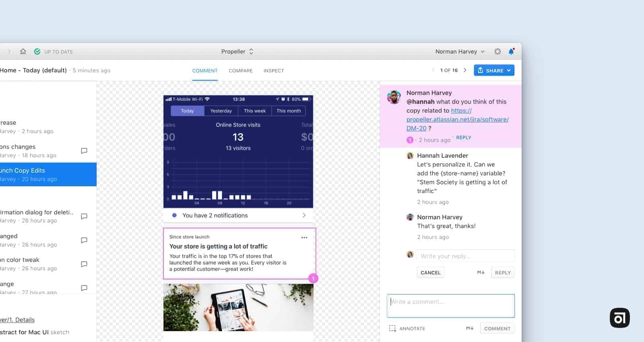Open comment icon on color tweak commit
The image size is (644, 342).
pos(84,264)
